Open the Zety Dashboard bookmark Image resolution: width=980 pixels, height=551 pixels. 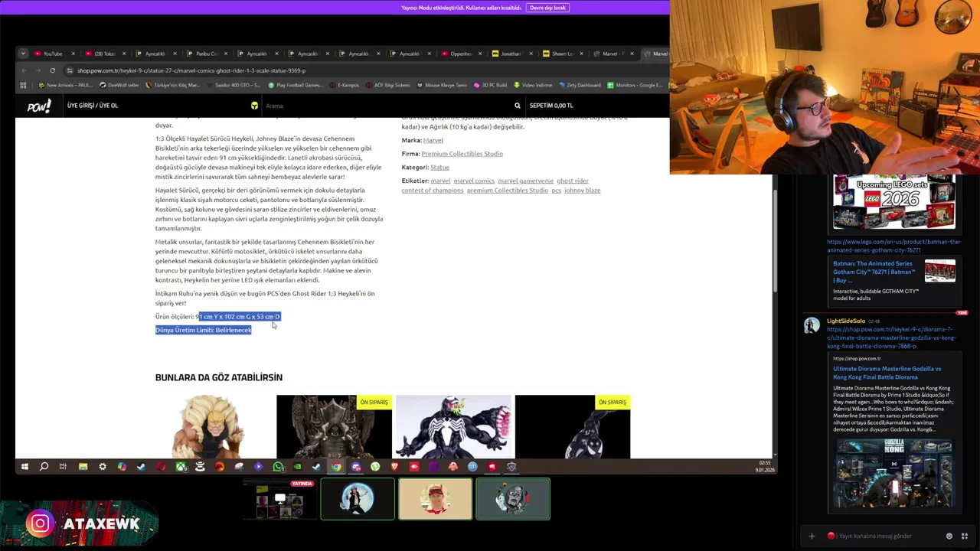point(580,85)
